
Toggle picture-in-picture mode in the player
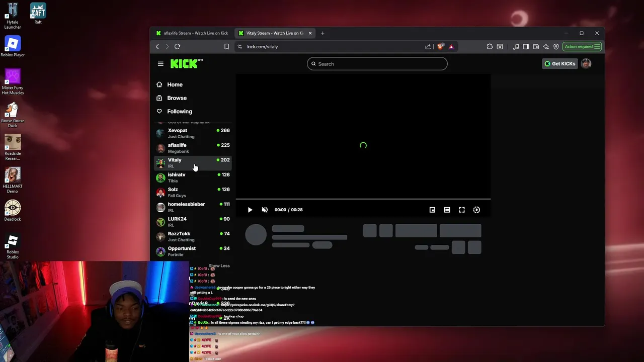click(432, 210)
